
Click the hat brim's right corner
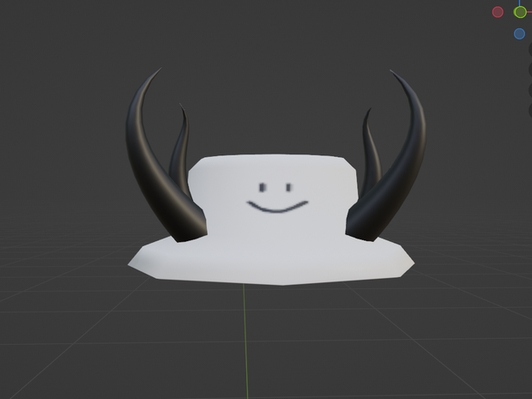(x=407, y=262)
